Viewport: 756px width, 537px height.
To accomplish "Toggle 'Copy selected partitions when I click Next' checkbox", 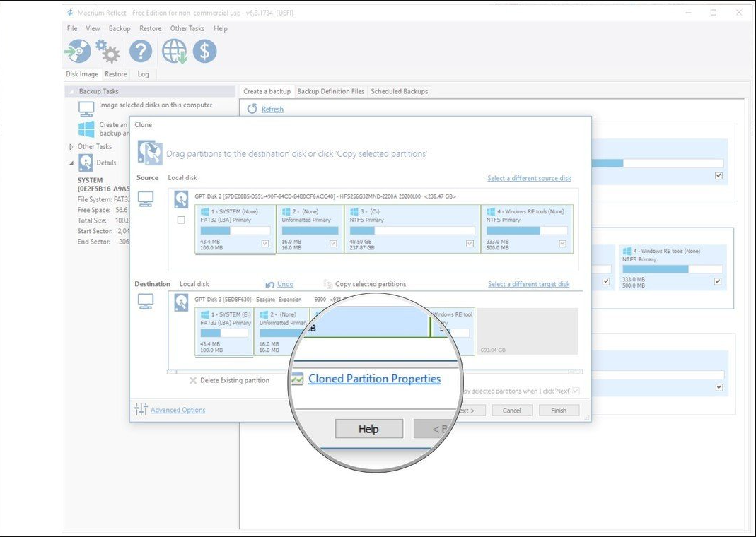I will tap(576, 391).
